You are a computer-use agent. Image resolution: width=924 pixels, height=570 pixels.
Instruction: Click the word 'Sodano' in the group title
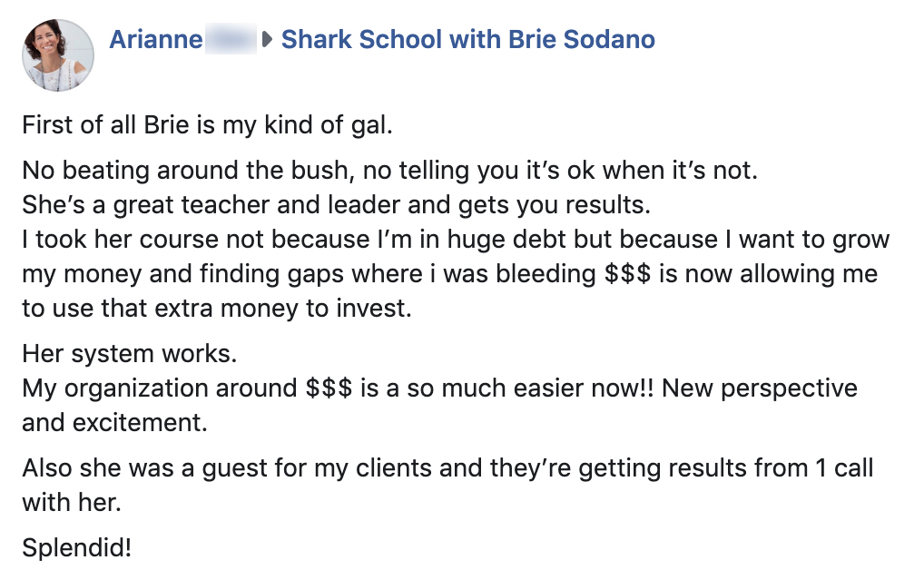[609, 40]
